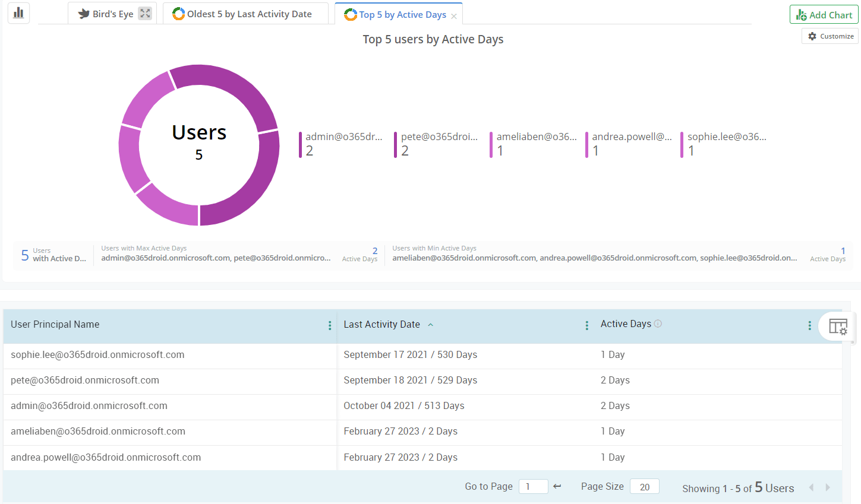Click the info icon next to Active Days

click(658, 324)
